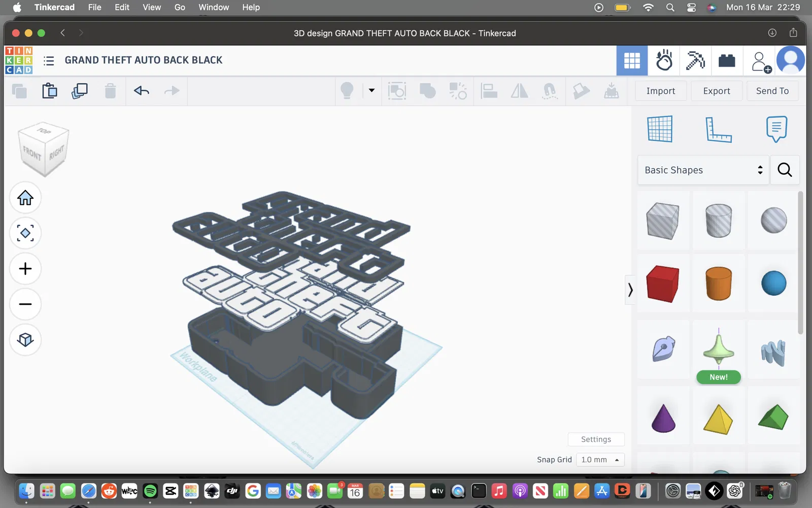812x508 pixels.
Task: Open the View menu
Action: 151,7
